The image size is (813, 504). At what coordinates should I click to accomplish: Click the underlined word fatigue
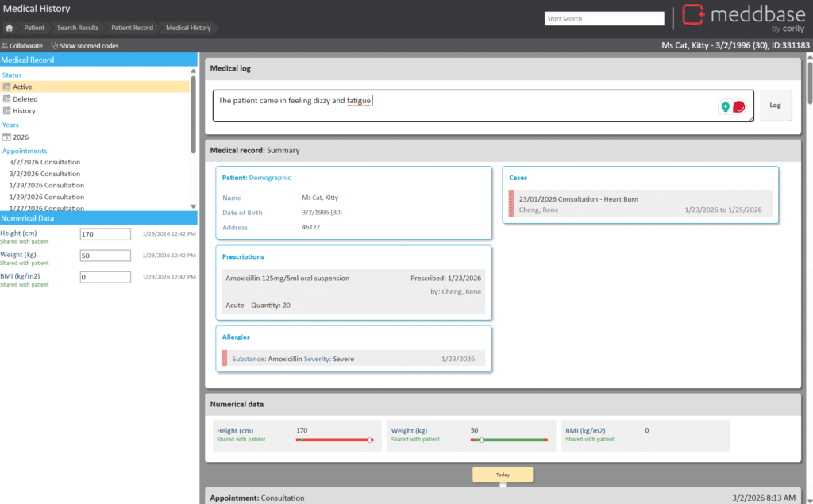click(359, 101)
